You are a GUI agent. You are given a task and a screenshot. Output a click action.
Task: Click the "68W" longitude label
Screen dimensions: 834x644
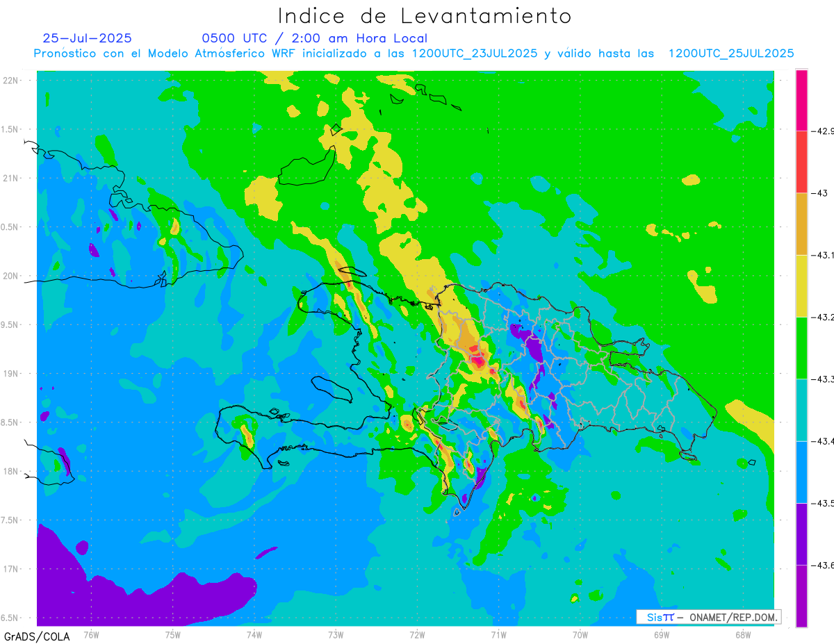743,634
